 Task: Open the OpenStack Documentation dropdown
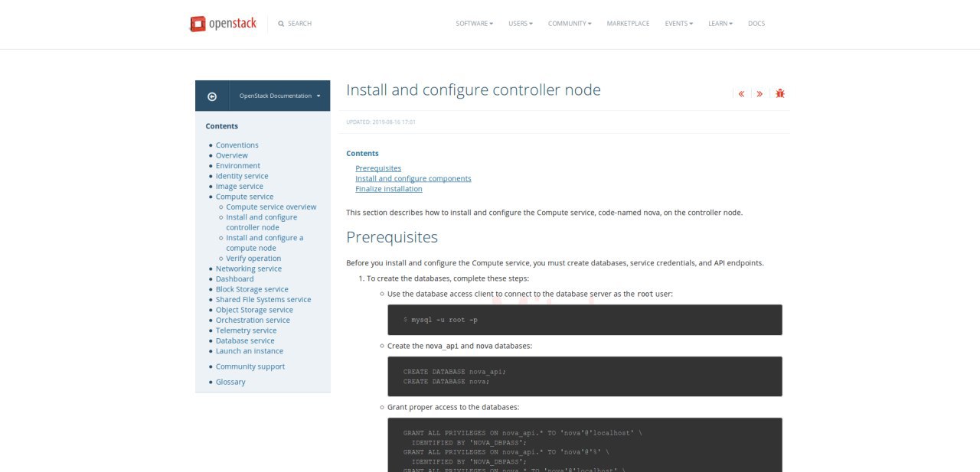pos(279,96)
